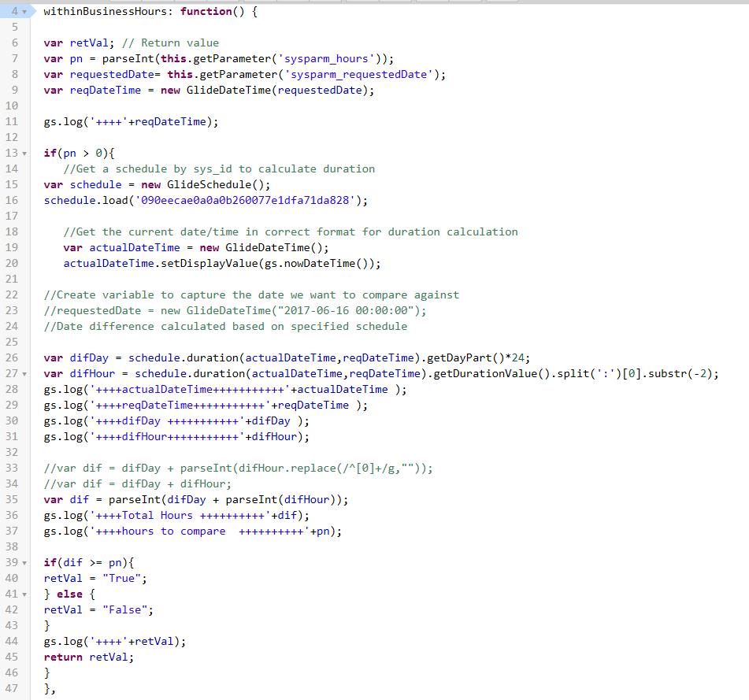Viewport: 749px width, 700px height.
Task: Click the withinBusinessHours function name
Action: [105, 12]
